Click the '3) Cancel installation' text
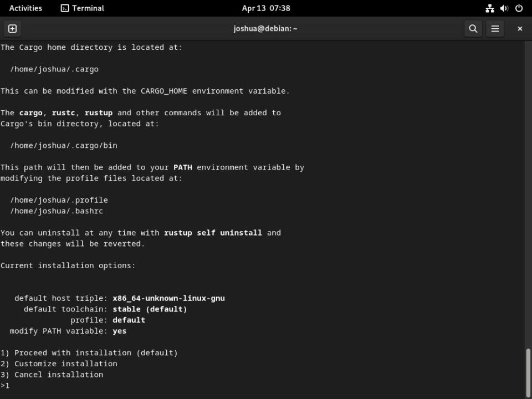This screenshot has height=399, width=532. click(52, 375)
